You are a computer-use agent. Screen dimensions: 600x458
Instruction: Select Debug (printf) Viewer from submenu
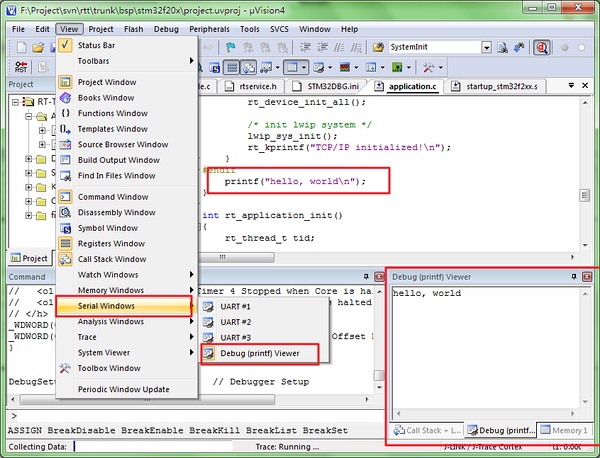point(261,354)
